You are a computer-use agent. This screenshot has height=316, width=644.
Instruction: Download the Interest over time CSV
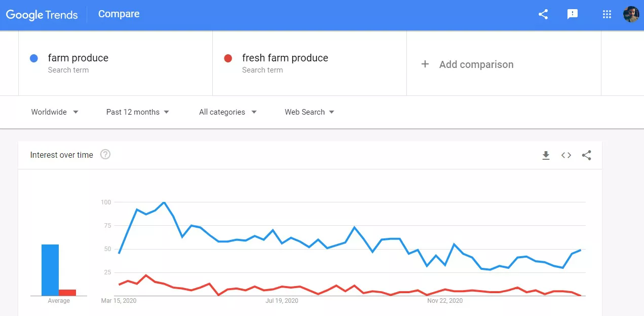(546, 155)
